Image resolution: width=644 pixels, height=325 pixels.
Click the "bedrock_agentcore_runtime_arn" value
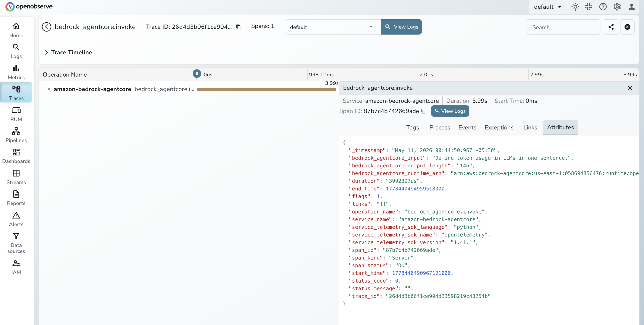[544, 174]
